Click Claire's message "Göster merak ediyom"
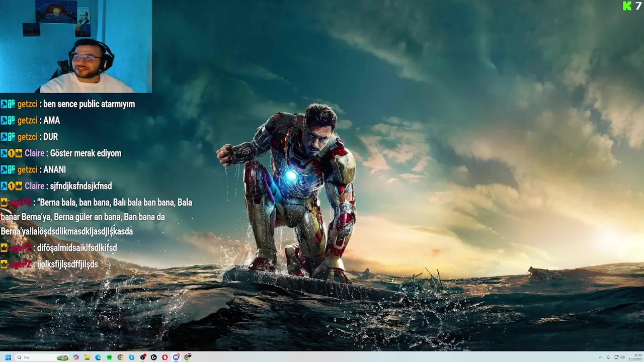This screenshot has width=644, height=362. point(86,153)
